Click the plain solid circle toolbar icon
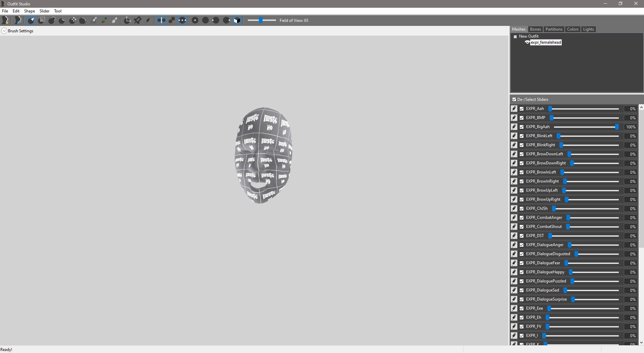 click(205, 21)
